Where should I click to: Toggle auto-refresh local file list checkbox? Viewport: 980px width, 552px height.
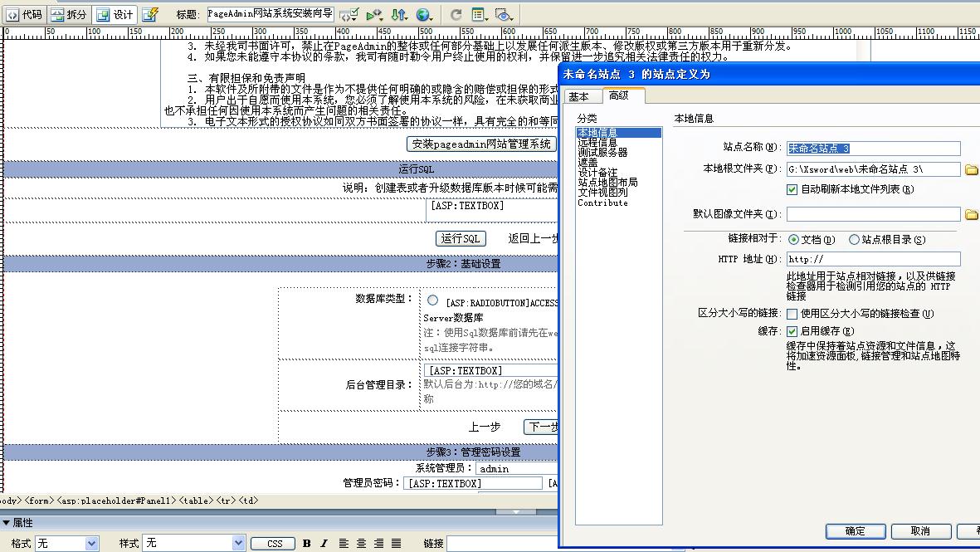tap(792, 189)
